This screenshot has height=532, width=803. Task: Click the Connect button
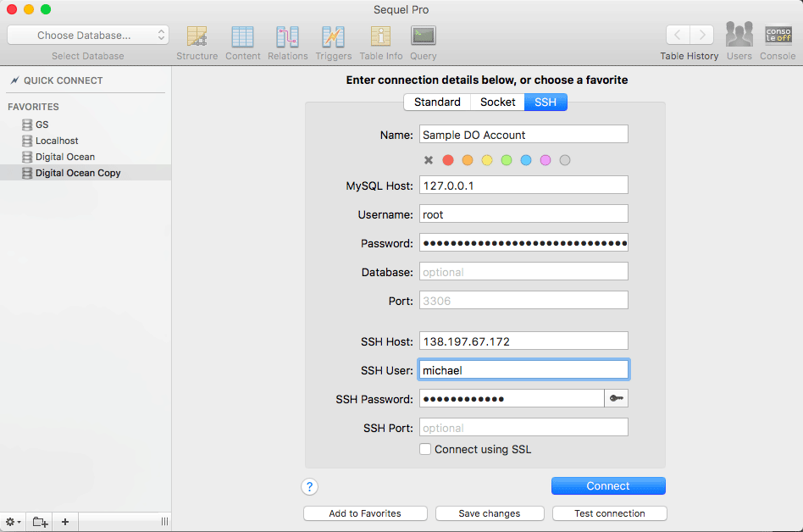pos(608,486)
